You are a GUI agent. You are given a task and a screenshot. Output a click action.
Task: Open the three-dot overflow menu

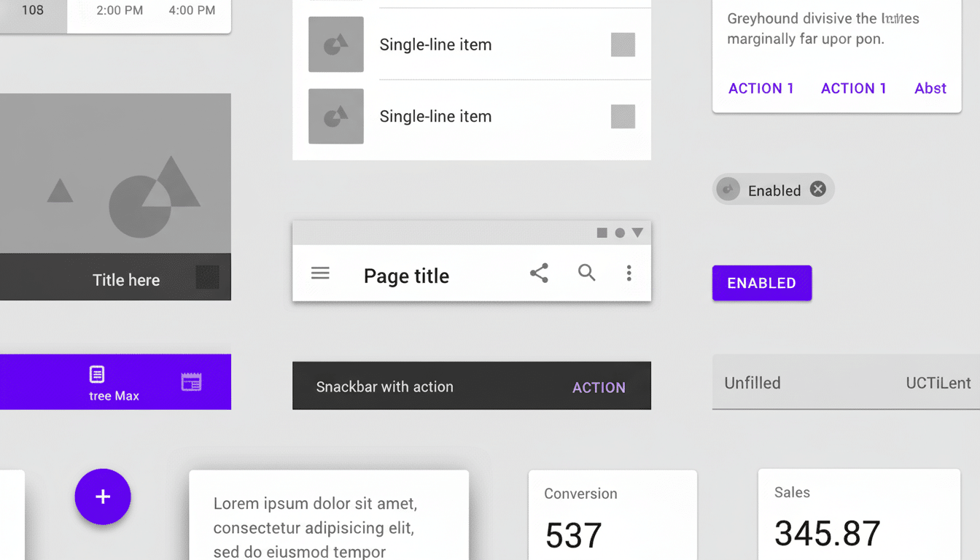click(x=629, y=273)
